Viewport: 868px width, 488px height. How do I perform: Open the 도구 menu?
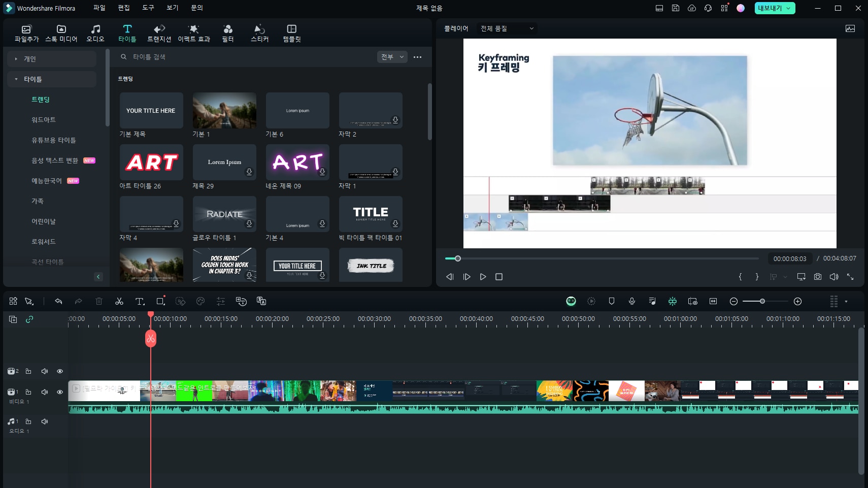[x=148, y=8]
